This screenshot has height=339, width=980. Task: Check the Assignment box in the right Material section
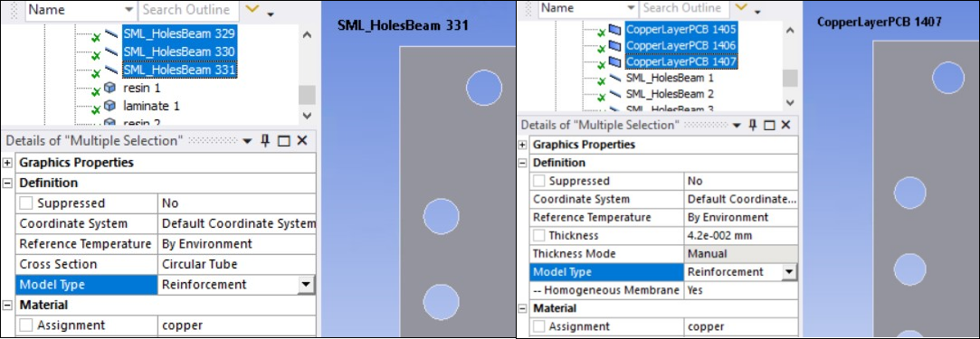538,326
